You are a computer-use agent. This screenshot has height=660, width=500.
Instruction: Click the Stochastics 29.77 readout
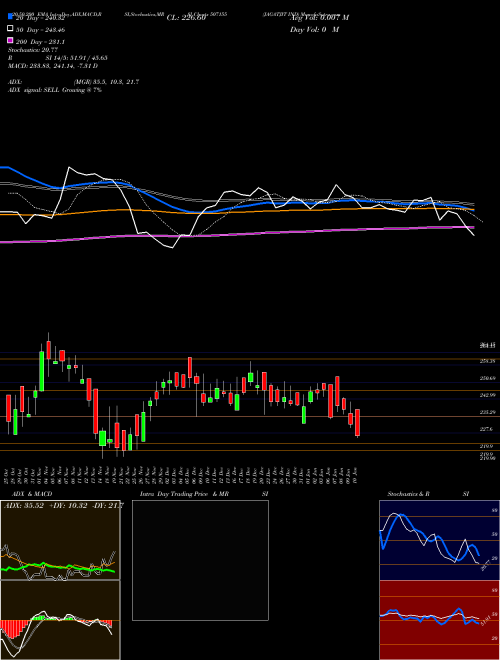pyautogui.click(x=32, y=50)
